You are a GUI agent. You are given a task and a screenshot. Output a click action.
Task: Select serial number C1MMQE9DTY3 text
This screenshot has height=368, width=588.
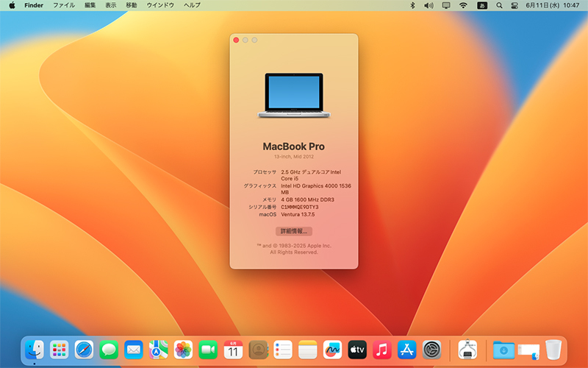pos(300,208)
